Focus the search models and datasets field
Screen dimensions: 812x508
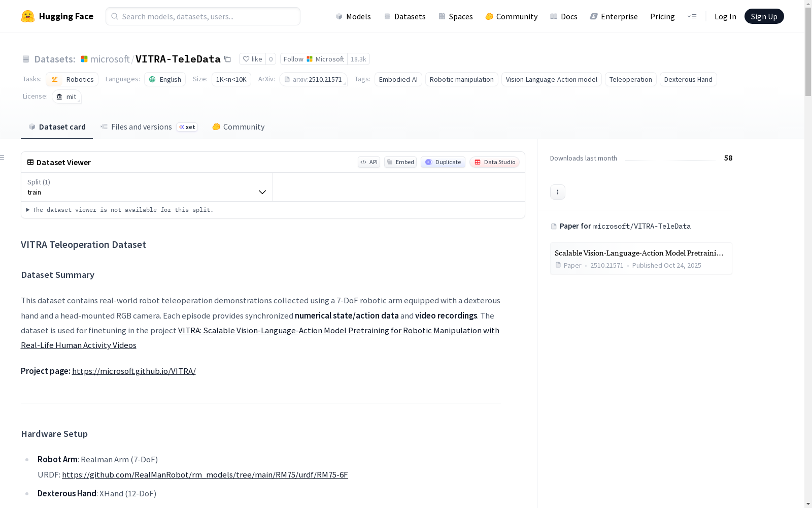point(203,16)
